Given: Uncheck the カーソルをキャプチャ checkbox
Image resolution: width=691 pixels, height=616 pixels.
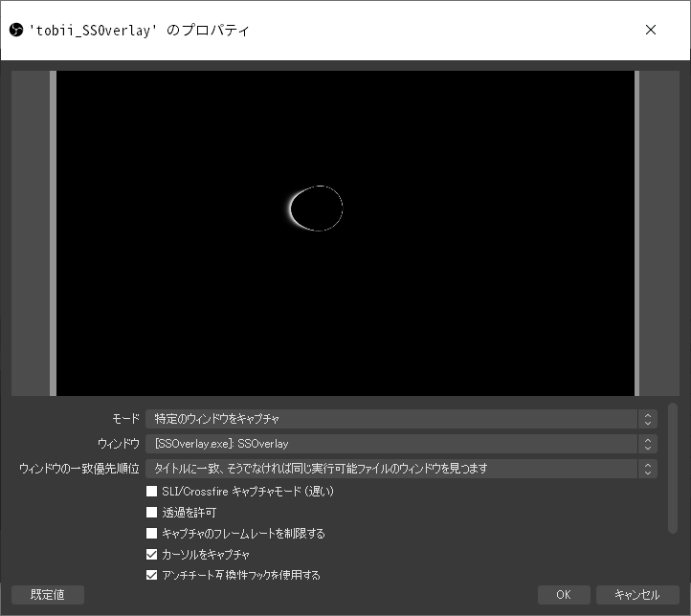Looking at the screenshot, I should [151, 554].
